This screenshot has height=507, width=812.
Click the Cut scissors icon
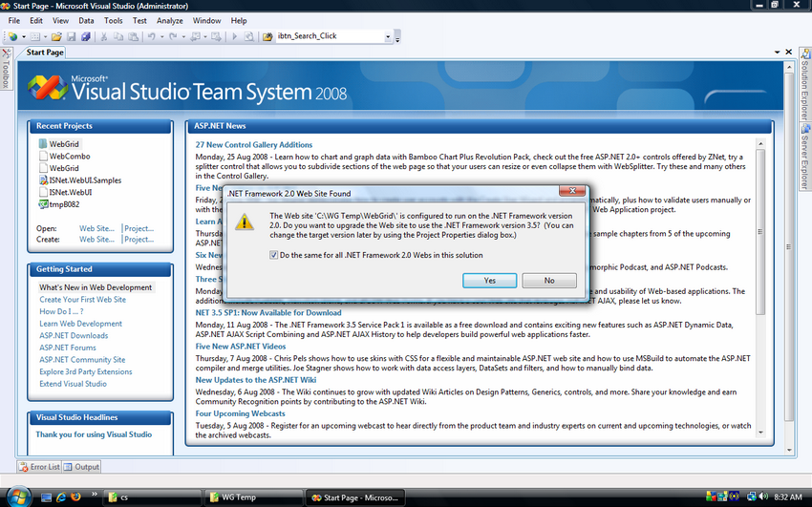click(103, 36)
